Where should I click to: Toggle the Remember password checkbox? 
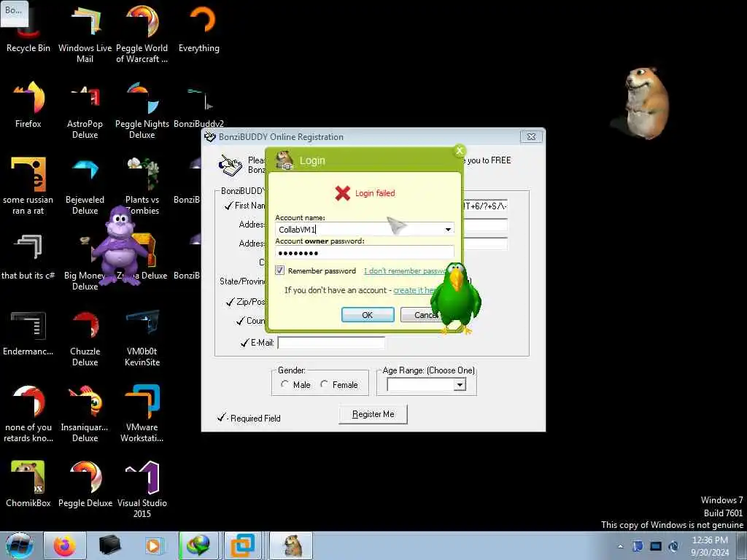pos(279,270)
